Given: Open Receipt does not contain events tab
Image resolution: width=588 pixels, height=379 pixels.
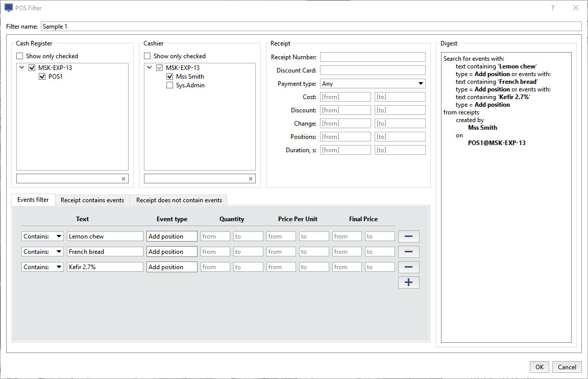Looking at the screenshot, I should pos(179,200).
